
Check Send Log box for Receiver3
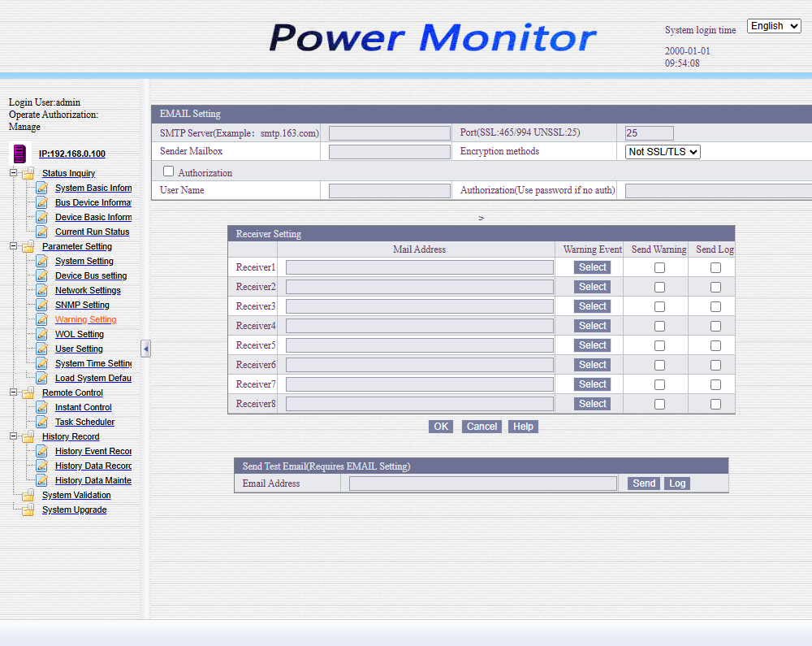coord(715,306)
